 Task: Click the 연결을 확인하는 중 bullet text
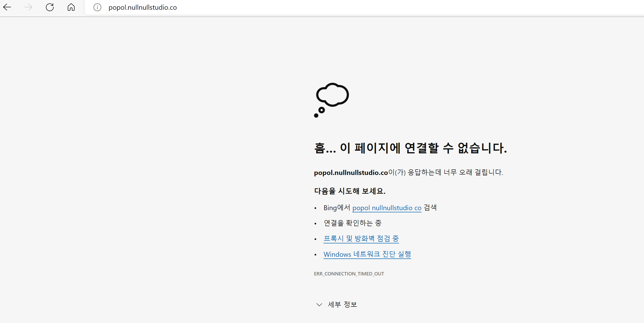tap(352, 223)
